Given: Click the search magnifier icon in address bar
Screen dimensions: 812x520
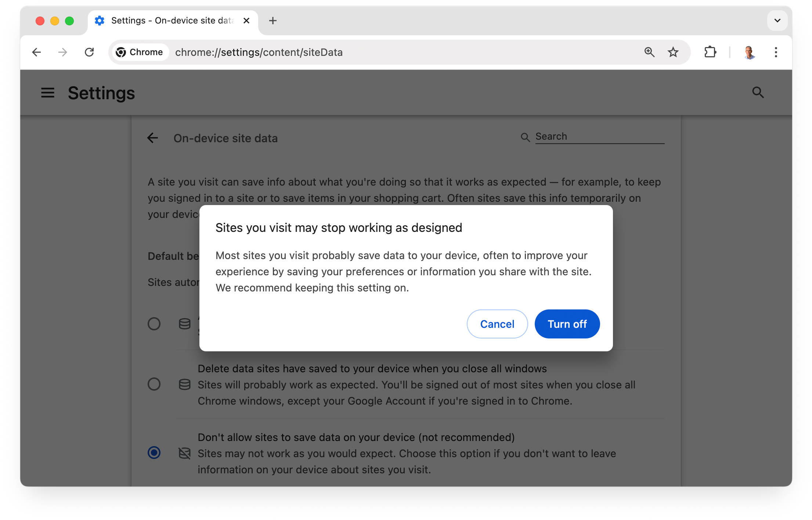Looking at the screenshot, I should point(649,52).
